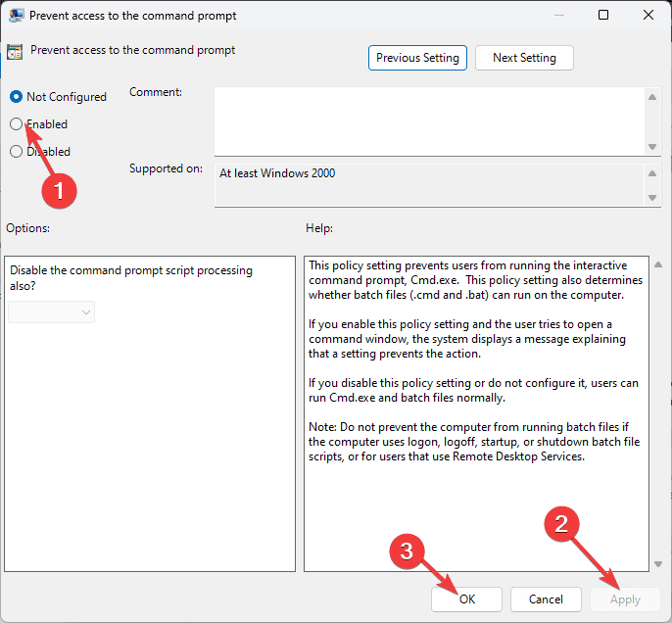
Task: Select the Not Configured radio button
Action: (16, 97)
